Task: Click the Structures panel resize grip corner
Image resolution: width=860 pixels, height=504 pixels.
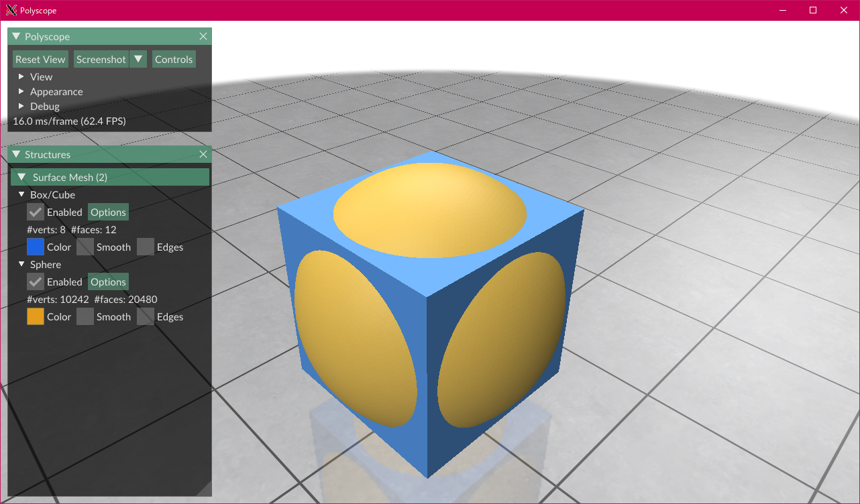Action: [x=205, y=489]
